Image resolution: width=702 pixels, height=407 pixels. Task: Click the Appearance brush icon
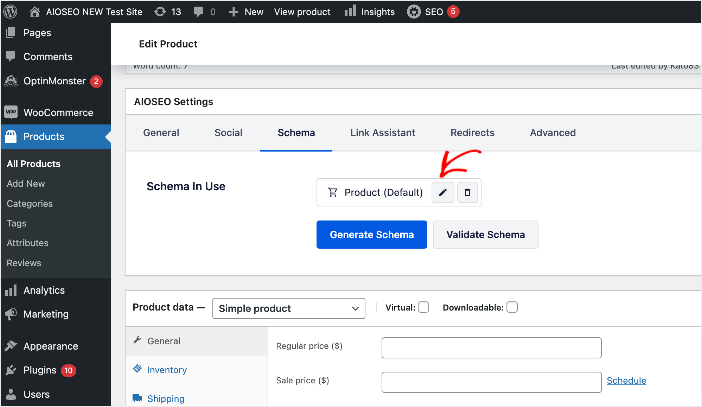11,346
